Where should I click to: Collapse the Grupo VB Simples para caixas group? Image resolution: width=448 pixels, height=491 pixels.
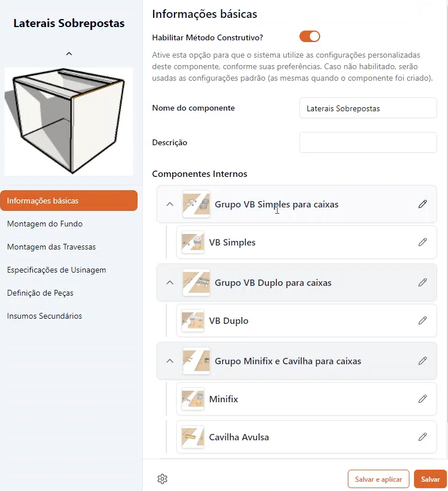[x=169, y=204]
